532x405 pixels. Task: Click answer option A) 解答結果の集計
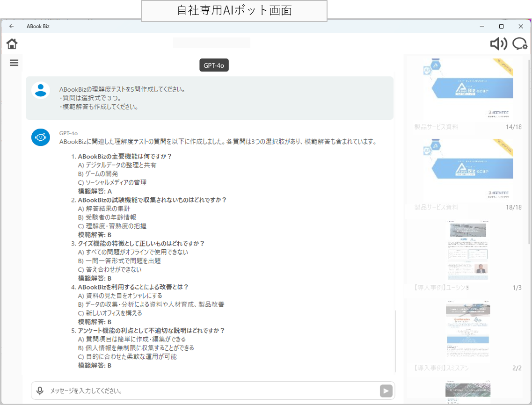coord(104,209)
